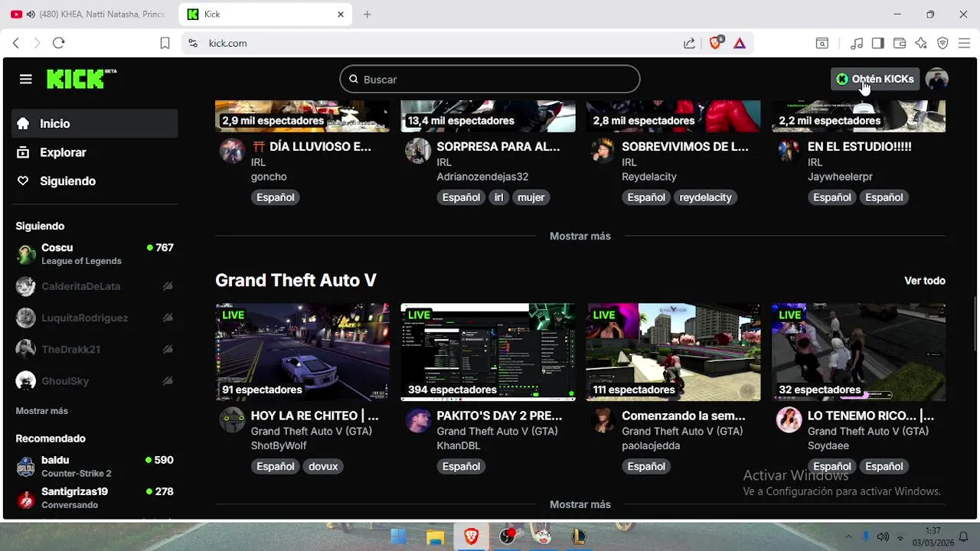Select the Español tag under goncho
Viewport: 980px width, 551px height.
(x=276, y=197)
